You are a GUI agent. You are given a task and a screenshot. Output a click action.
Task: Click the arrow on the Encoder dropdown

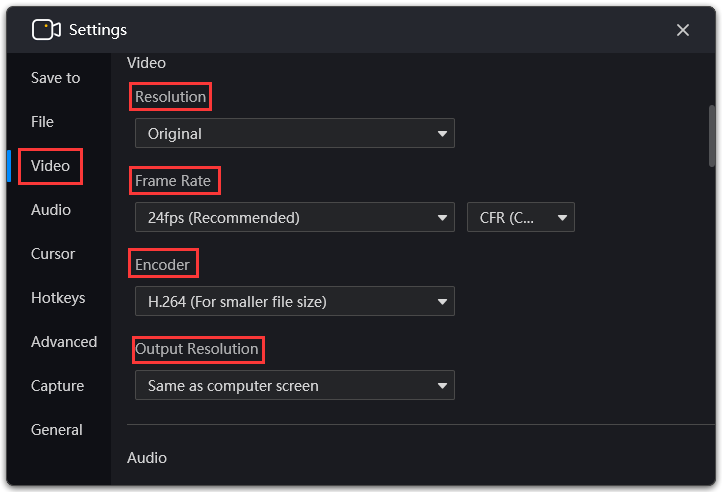(x=442, y=302)
